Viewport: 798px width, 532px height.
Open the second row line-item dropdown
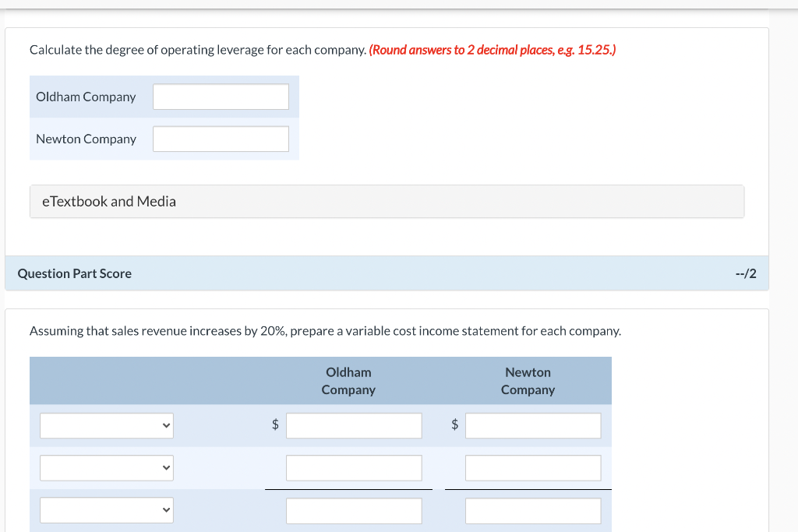point(107,468)
